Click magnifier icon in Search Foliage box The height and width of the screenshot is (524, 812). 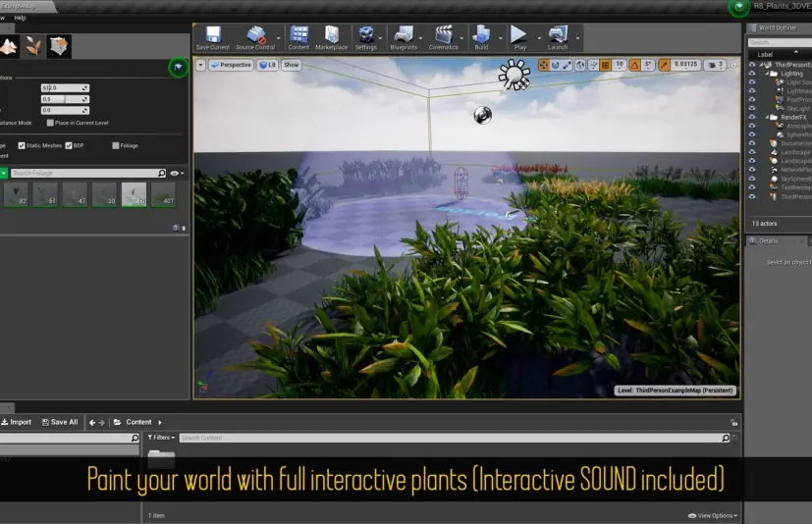[x=162, y=173]
